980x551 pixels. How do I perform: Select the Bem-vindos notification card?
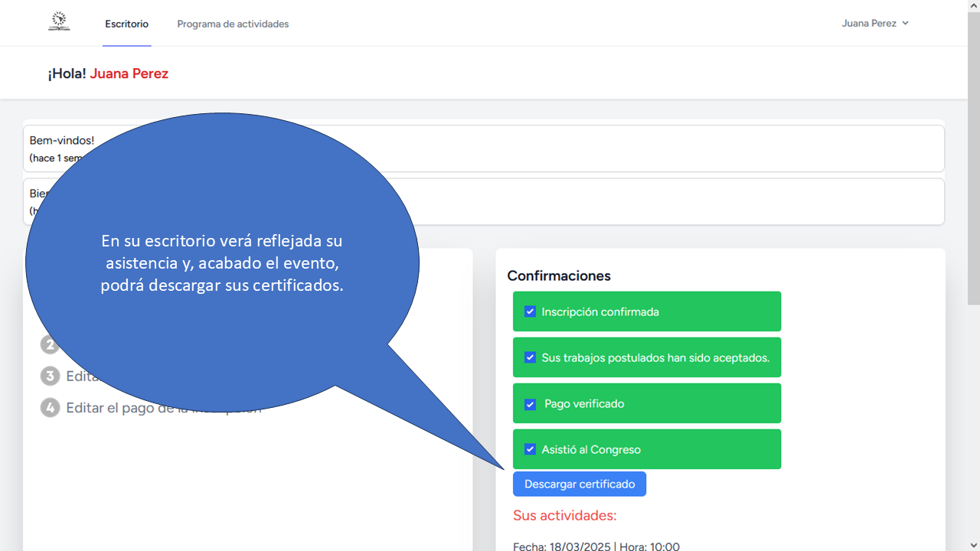[x=612, y=148]
